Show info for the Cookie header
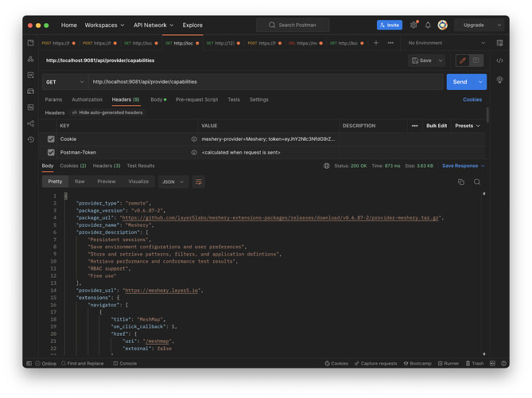The height and width of the screenshot is (398, 532). (x=194, y=139)
